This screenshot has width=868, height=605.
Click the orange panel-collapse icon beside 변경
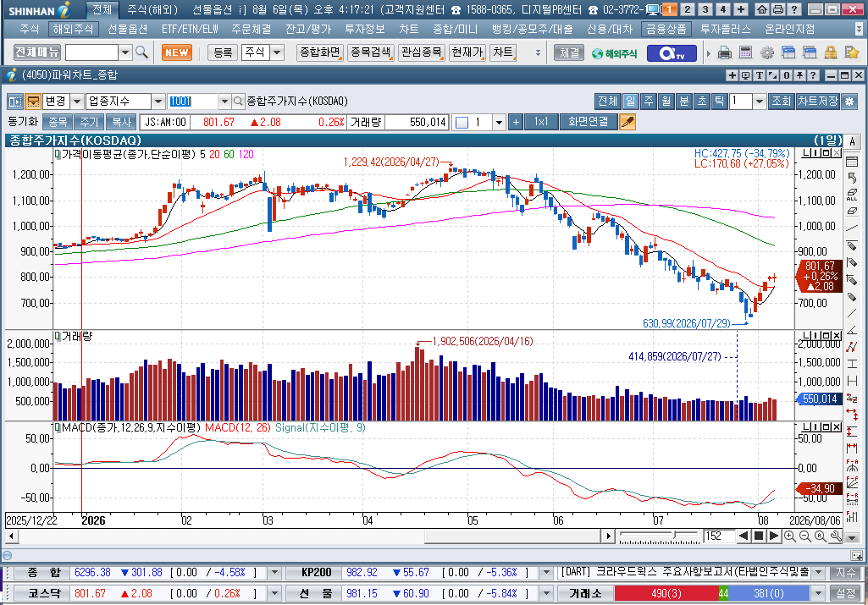point(33,102)
